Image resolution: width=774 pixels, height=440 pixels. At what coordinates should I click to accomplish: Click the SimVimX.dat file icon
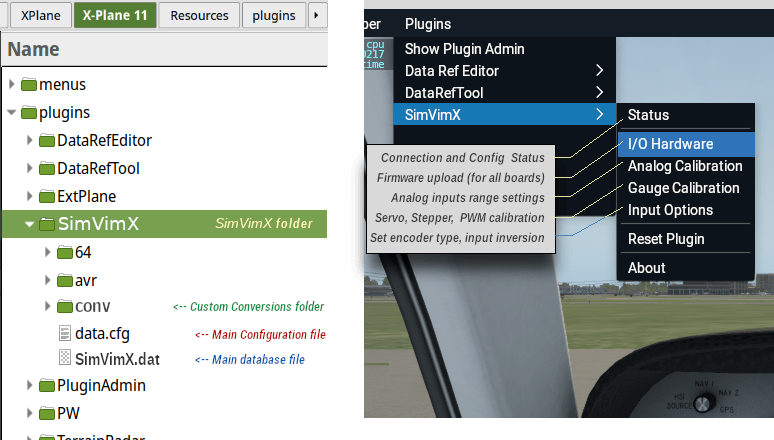pos(65,357)
